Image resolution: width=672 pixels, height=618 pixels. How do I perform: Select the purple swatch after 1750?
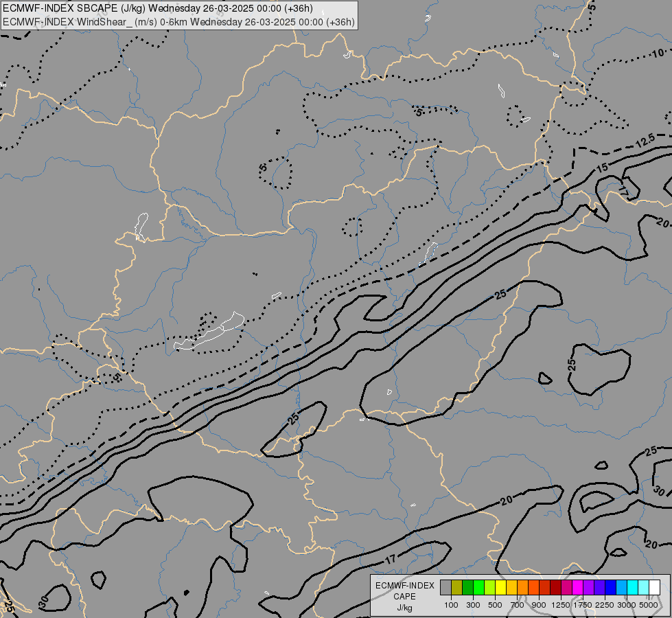589,588
